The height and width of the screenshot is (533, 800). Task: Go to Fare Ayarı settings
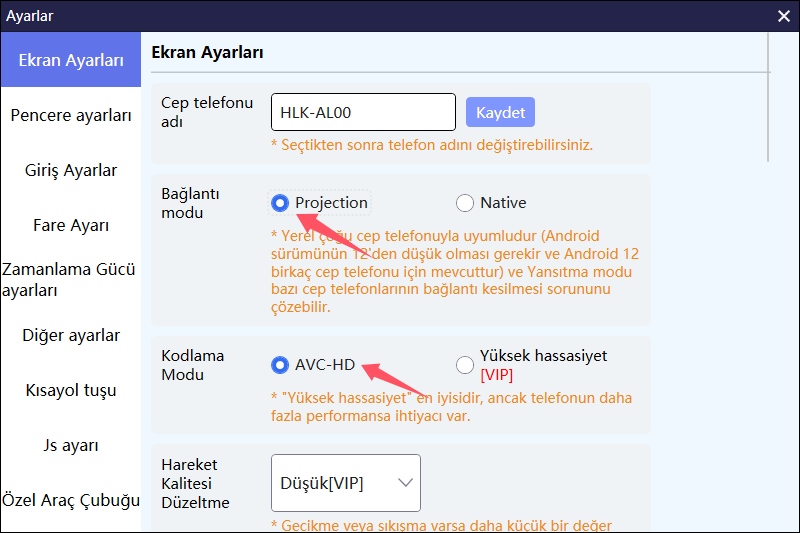pyautogui.click(x=71, y=225)
